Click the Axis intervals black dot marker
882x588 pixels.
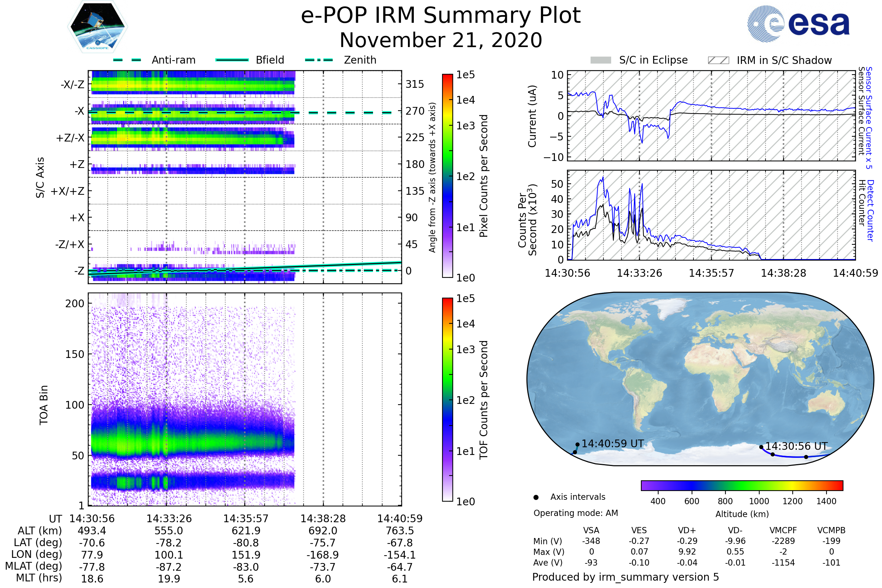(x=536, y=497)
